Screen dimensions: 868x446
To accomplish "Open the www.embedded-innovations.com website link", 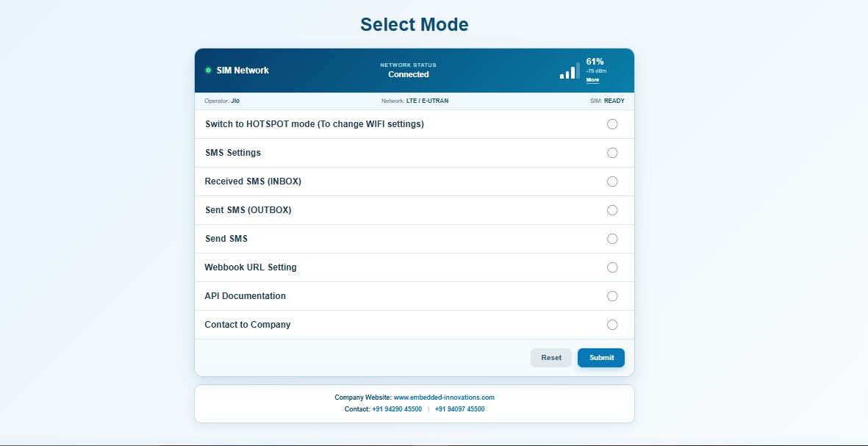I will click(x=444, y=398).
